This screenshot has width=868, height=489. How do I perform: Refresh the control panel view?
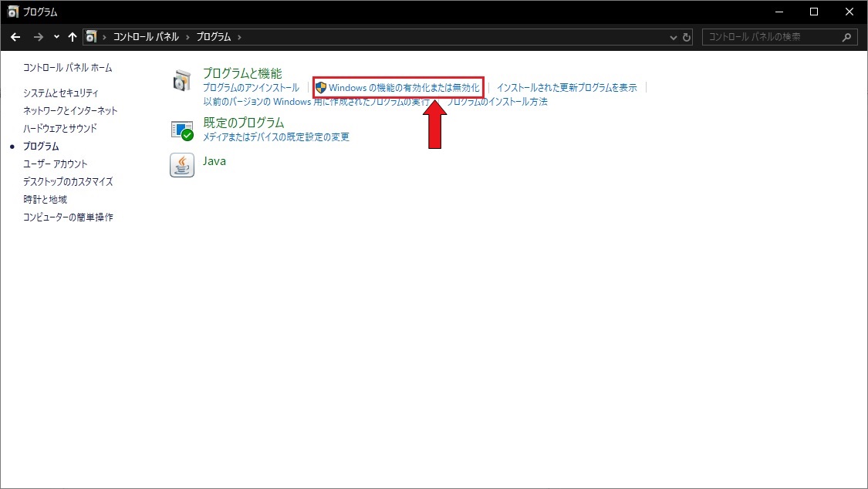coord(687,37)
